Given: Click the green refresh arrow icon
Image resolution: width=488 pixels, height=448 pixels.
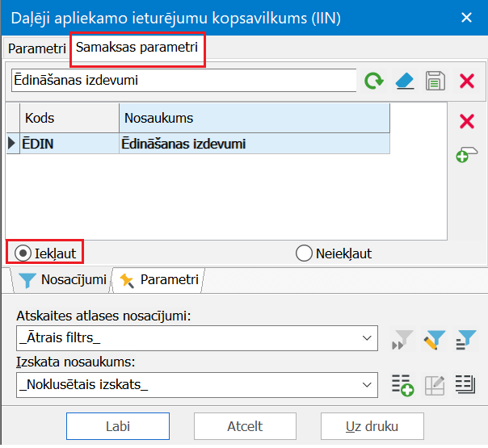Looking at the screenshot, I should tap(374, 81).
